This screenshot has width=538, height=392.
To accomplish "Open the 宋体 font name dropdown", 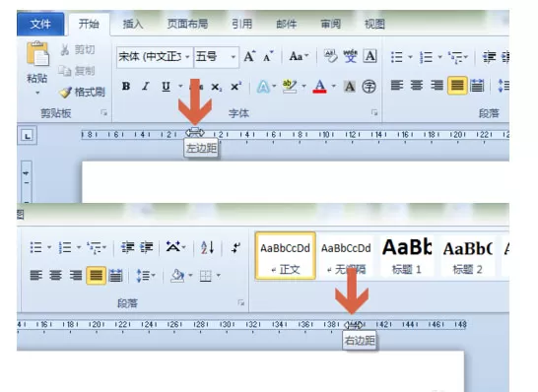I will (x=187, y=56).
